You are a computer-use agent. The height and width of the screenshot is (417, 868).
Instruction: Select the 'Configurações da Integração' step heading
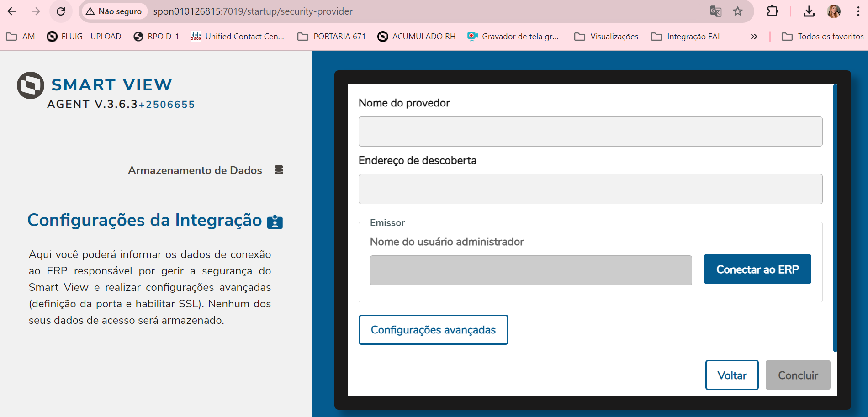[x=145, y=220]
